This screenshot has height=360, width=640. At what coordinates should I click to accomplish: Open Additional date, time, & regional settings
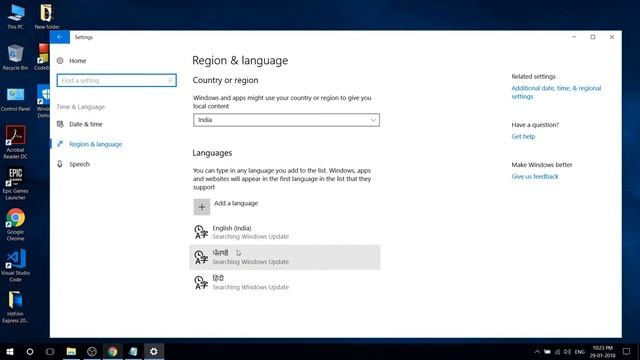(x=556, y=92)
